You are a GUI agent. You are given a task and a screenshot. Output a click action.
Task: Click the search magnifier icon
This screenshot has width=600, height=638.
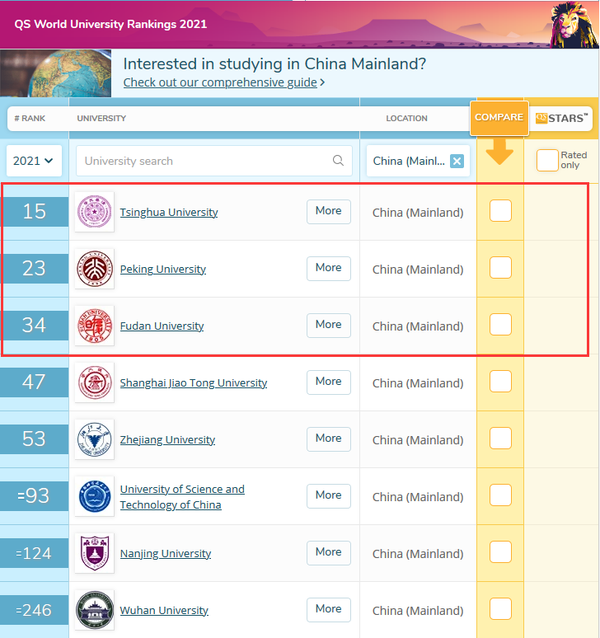[x=338, y=160]
